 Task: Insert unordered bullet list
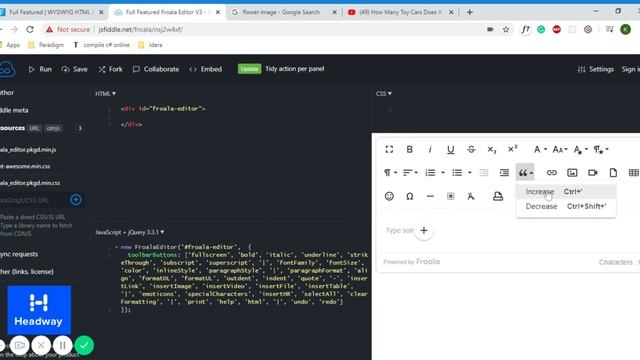pos(457,173)
